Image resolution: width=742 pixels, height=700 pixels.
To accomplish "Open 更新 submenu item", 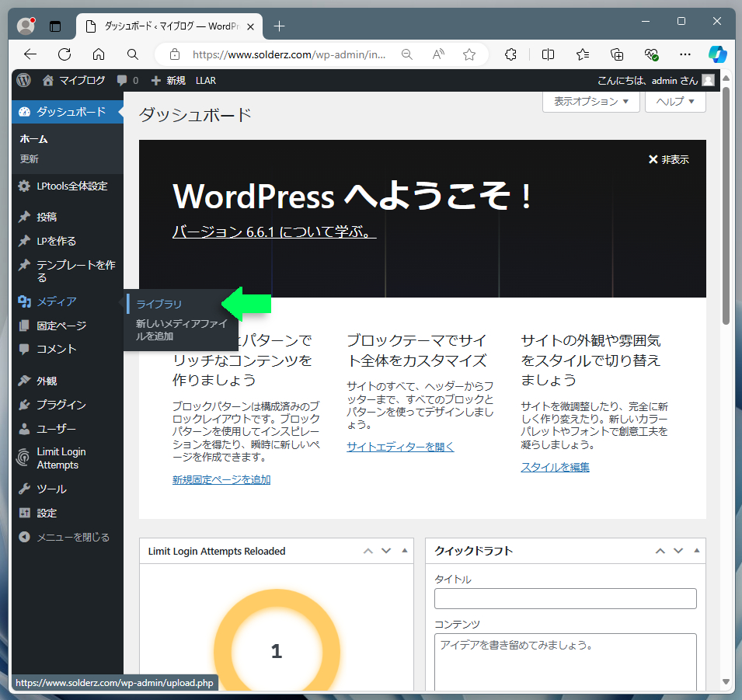I will point(30,159).
